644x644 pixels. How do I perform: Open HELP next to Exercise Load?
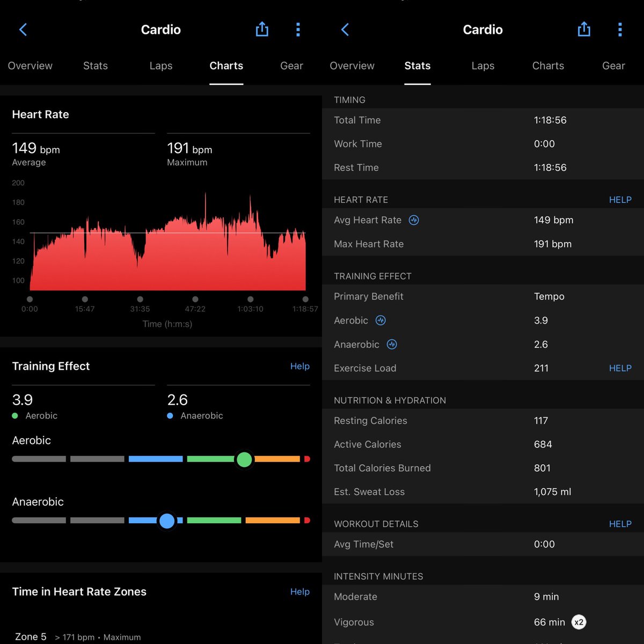tap(620, 368)
